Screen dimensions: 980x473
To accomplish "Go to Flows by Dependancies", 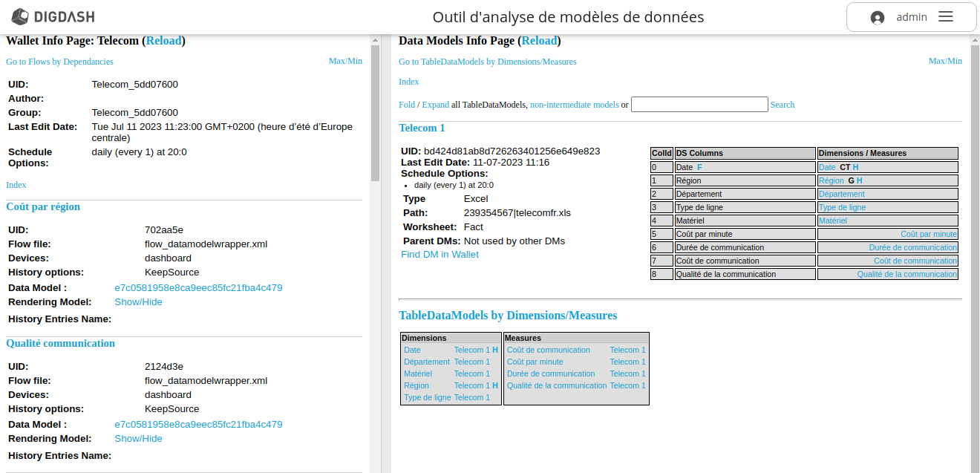I will (x=59, y=61).
